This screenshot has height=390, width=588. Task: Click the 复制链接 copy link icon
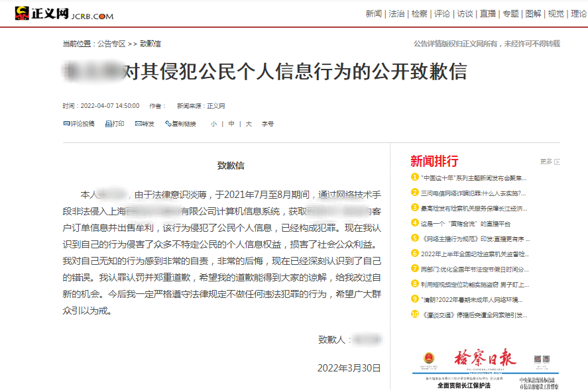point(181,124)
